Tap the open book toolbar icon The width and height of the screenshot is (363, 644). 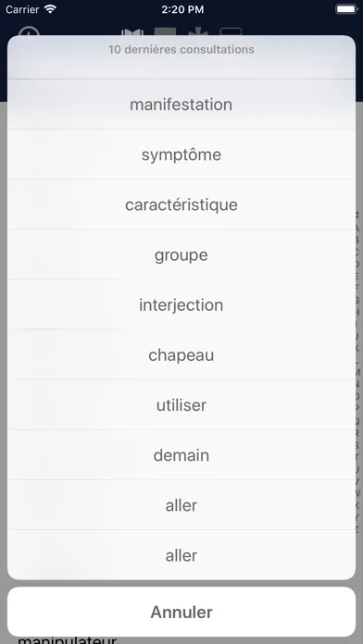coord(132,31)
